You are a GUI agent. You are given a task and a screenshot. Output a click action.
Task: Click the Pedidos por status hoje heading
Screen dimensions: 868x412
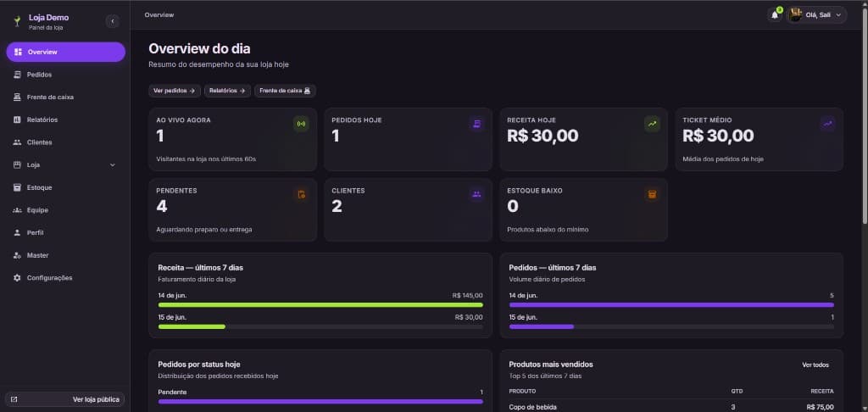click(x=198, y=365)
